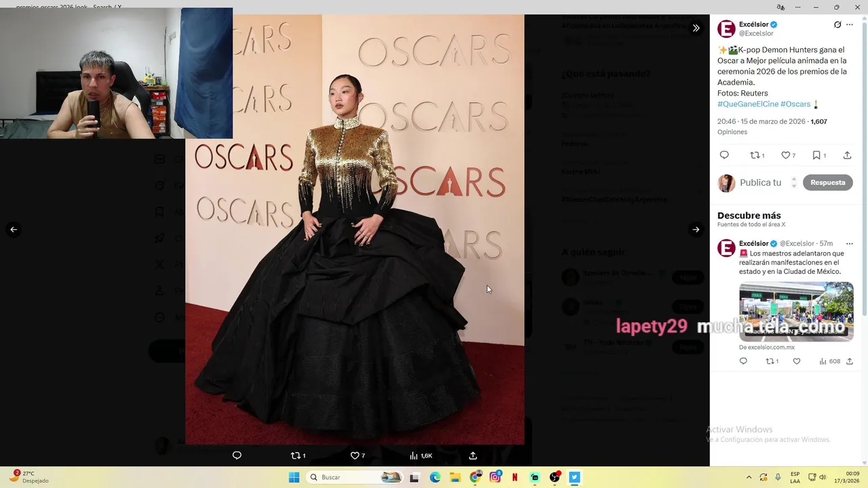Reply to the maestros manifestaciones post
868x488 pixels.
tap(743, 361)
